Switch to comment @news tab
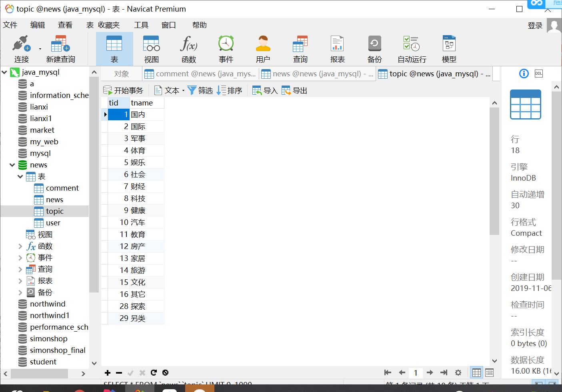Image resolution: width=562 pixels, height=392 pixels. pyautogui.click(x=200, y=74)
